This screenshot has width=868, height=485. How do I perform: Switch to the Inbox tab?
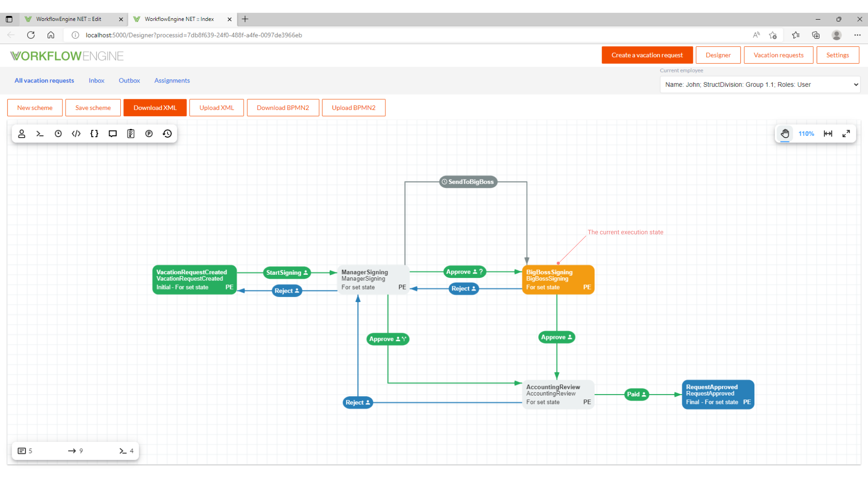point(96,81)
